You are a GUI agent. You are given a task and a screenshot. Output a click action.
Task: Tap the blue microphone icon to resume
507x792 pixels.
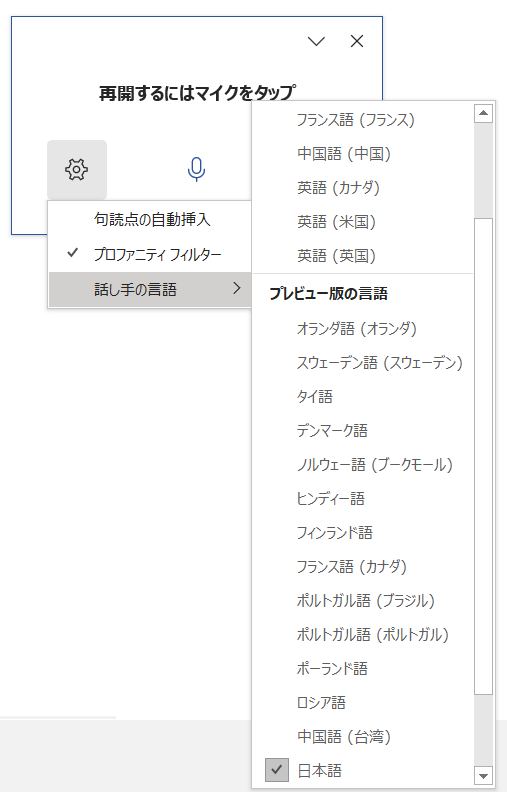click(196, 169)
